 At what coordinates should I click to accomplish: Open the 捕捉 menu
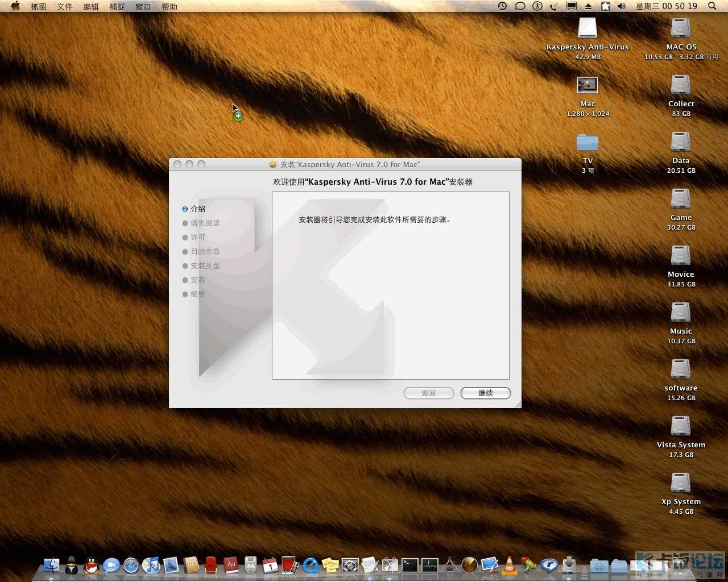117,6
